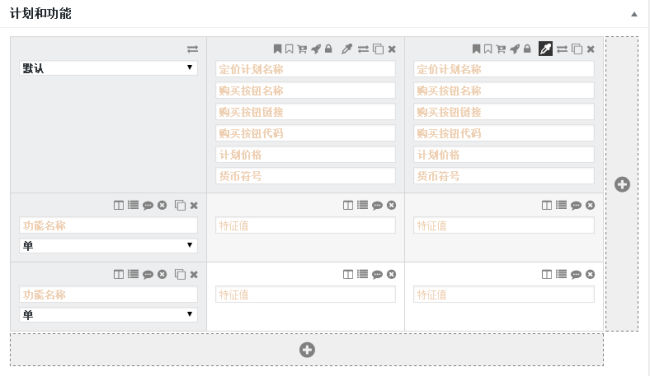Click outline bookmark icon in second plan column

pyautogui.click(x=488, y=49)
